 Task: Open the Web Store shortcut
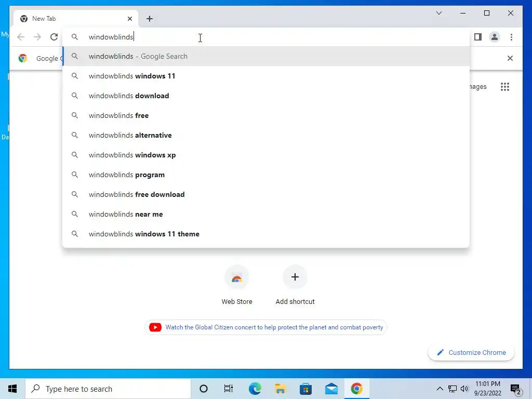237,285
